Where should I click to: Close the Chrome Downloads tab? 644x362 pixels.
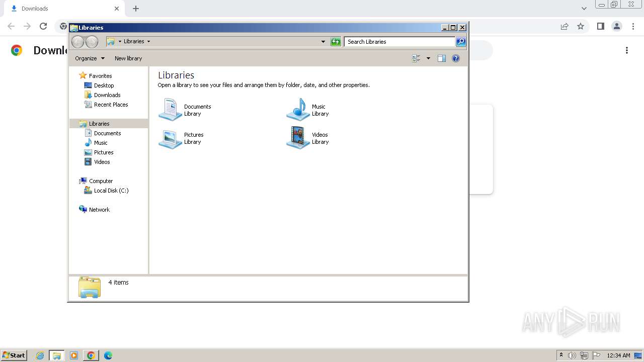[117, 9]
